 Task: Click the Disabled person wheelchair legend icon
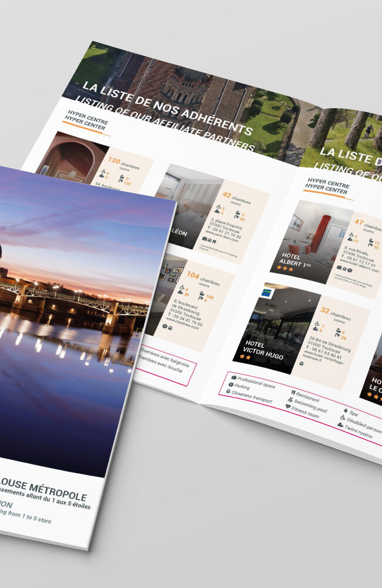[x=343, y=418]
